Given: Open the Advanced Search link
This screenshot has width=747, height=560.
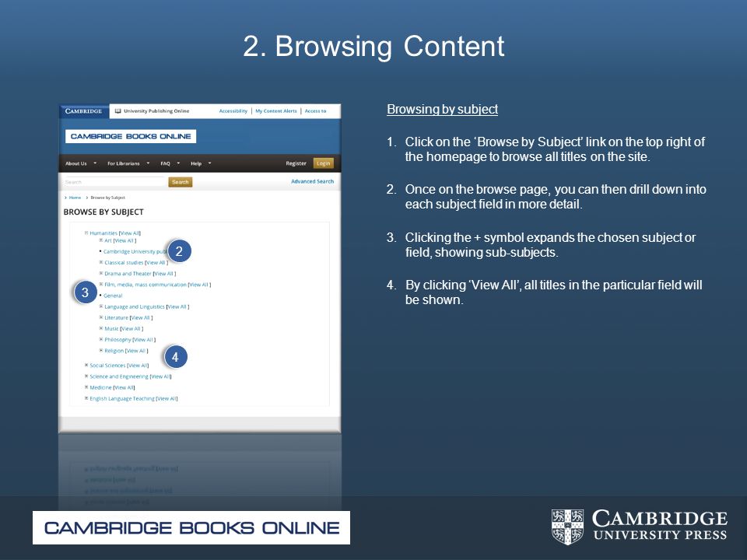Looking at the screenshot, I should click(x=313, y=181).
